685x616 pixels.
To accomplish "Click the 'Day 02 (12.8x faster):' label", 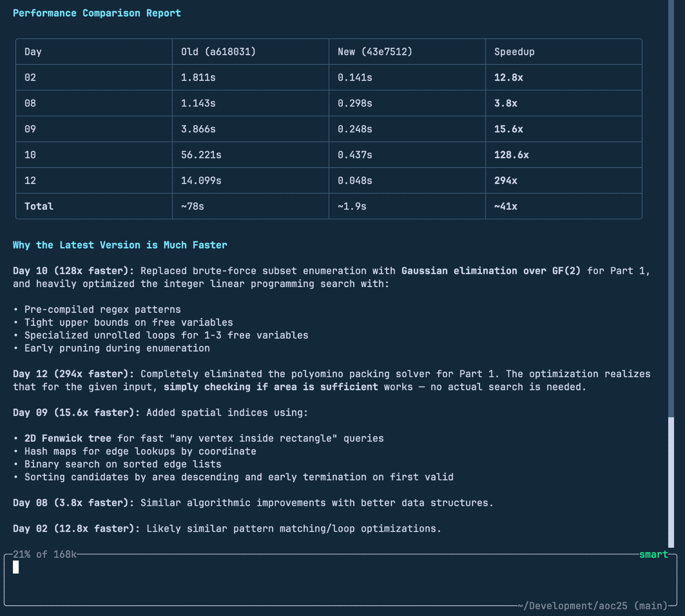I will 76,528.
